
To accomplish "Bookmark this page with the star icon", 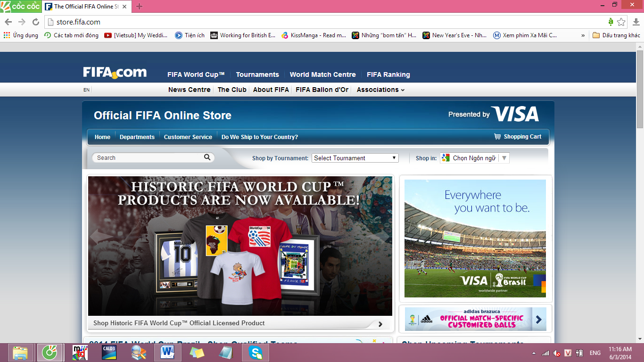I will coord(621,22).
